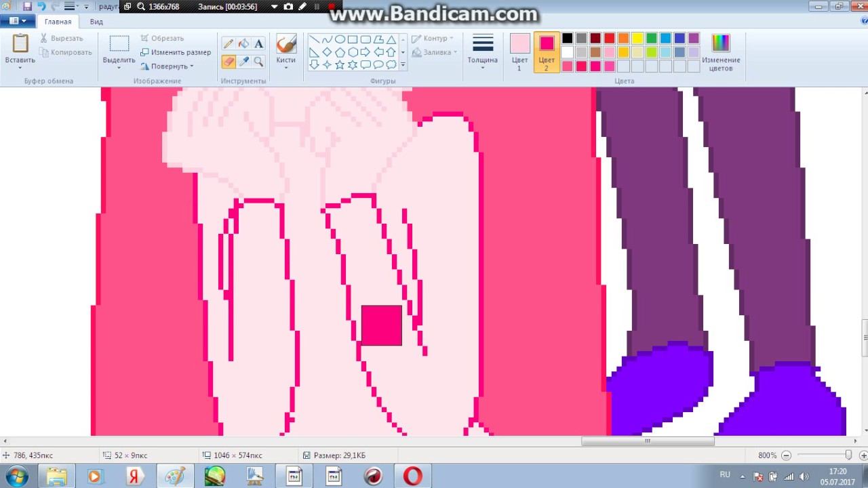Pick the green color swatch
868x488 pixels.
[652, 39]
